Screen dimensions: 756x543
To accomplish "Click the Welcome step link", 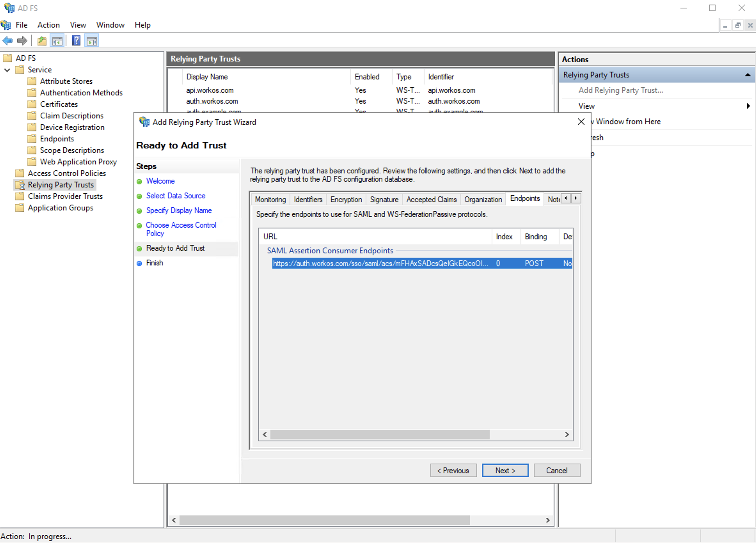I will coord(160,181).
